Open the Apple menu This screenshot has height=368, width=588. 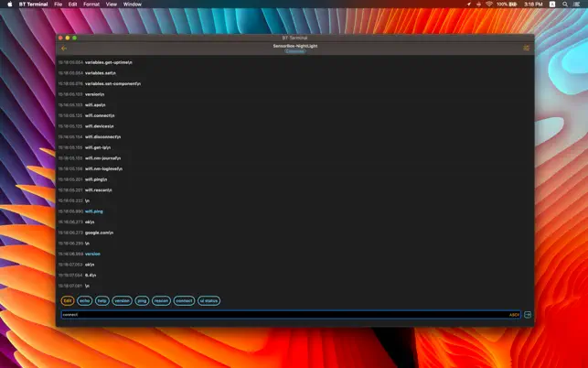pos(10,5)
